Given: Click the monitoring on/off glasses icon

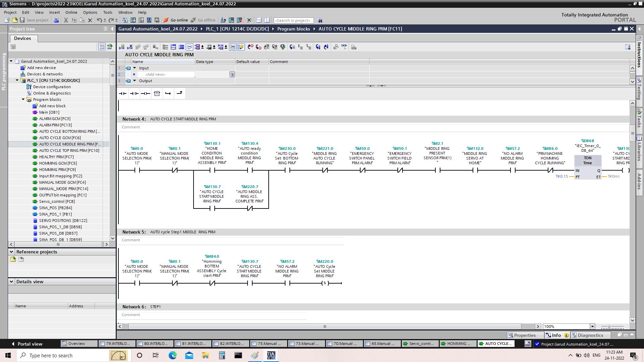Looking at the screenshot, I should 344,47.
